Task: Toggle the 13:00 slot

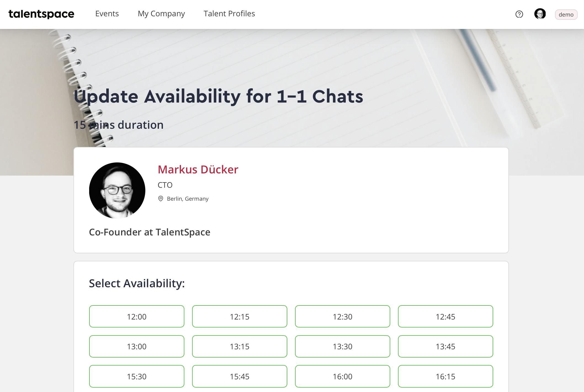Action: [137, 346]
